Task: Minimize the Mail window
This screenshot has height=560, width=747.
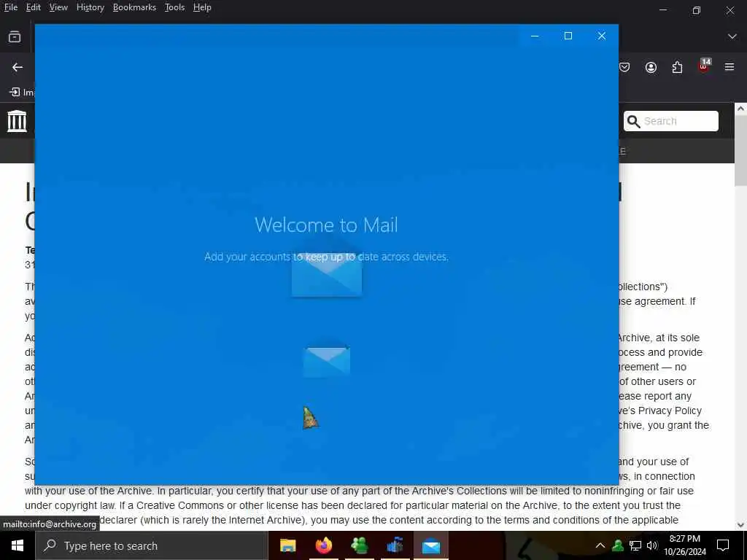Action: click(535, 36)
